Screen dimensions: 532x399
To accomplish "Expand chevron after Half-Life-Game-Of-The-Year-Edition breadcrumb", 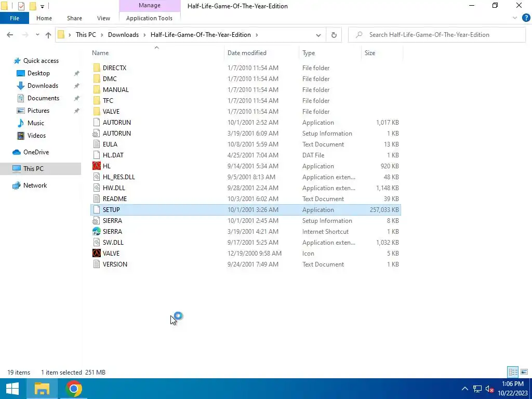I will coord(257,35).
